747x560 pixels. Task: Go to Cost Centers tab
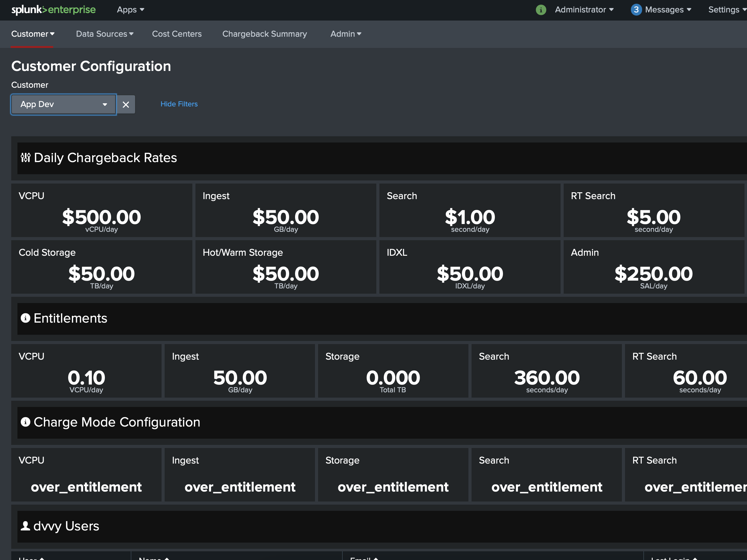point(176,34)
